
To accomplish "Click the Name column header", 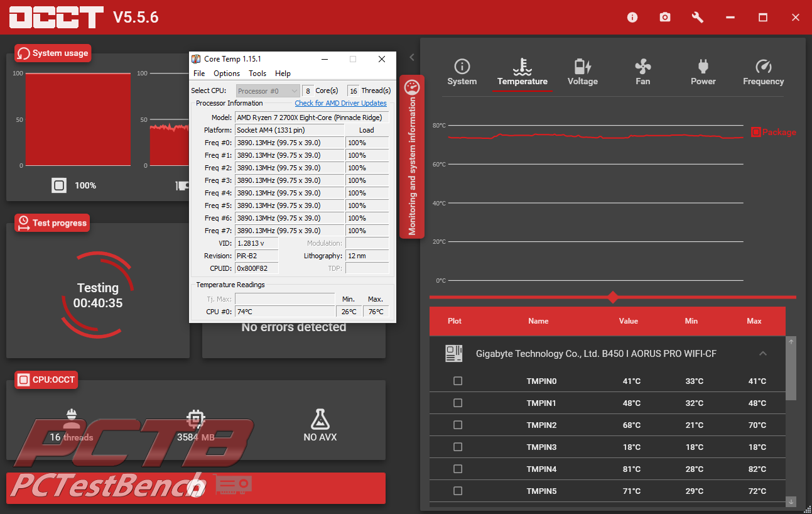I will coord(538,321).
